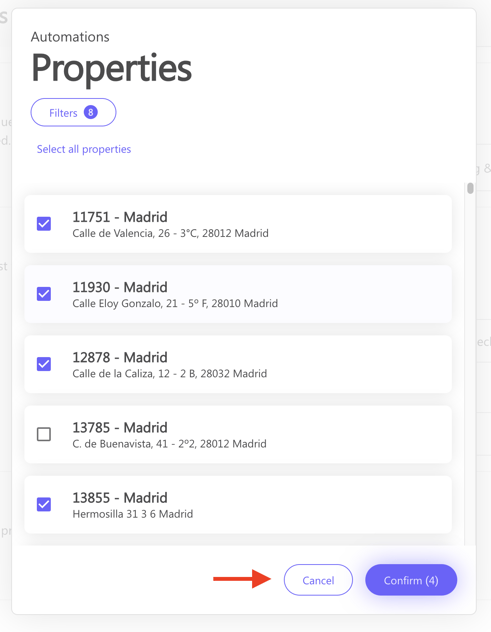Image resolution: width=491 pixels, height=632 pixels.
Task: Uncheck the 12878 - Madrid checkbox
Action: click(44, 364)
